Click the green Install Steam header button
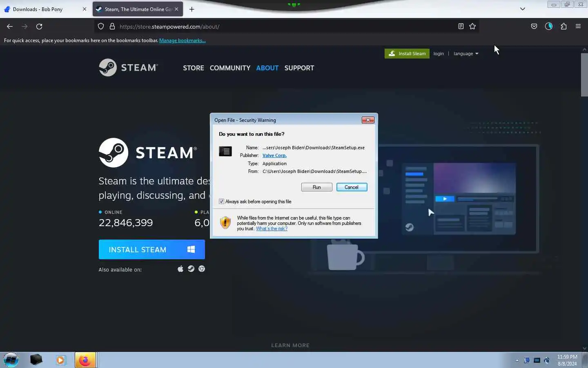588x368 pixels. tap(407, 54)
